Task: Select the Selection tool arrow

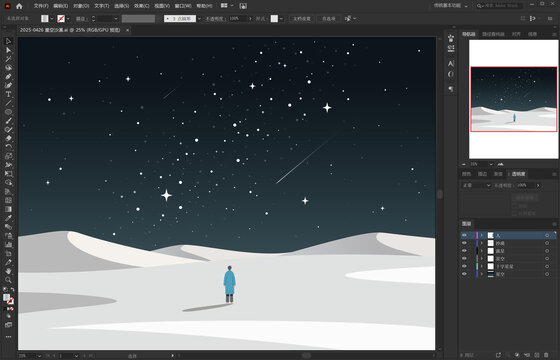Action: [8, 41]
